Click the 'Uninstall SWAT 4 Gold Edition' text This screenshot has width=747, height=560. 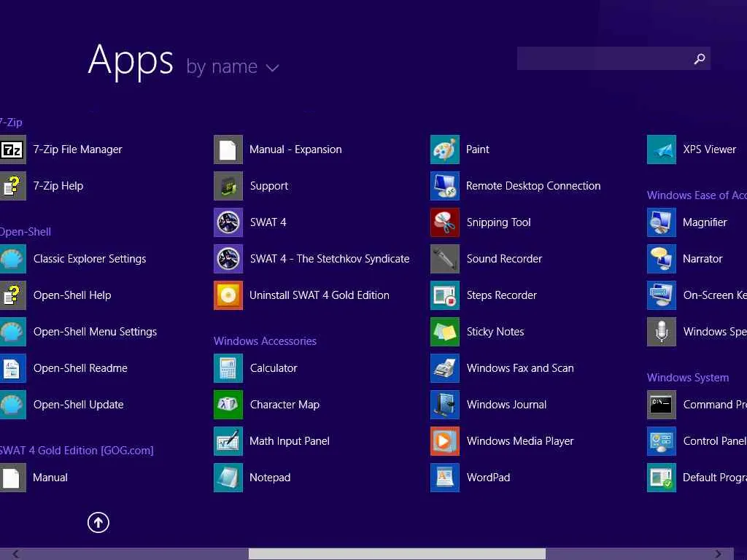click(320, 295)
